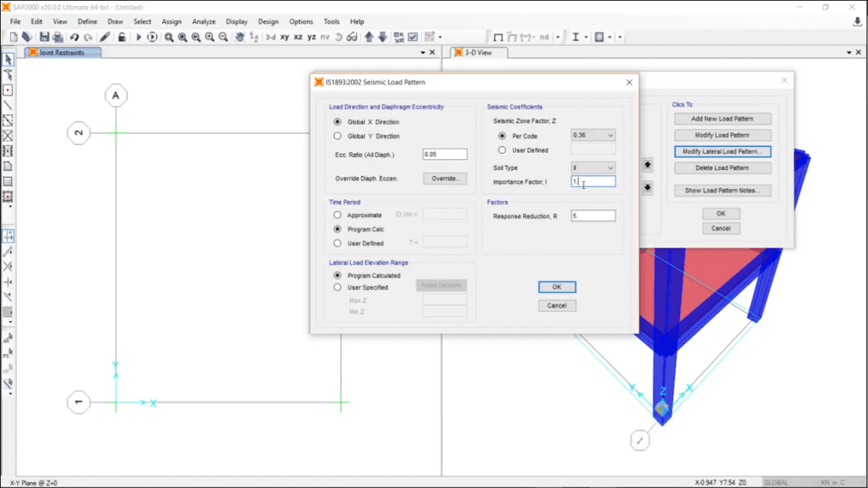Select the Draw Frame line tool
The width and height of the screenshot is (868, 488).
[8, 105]
